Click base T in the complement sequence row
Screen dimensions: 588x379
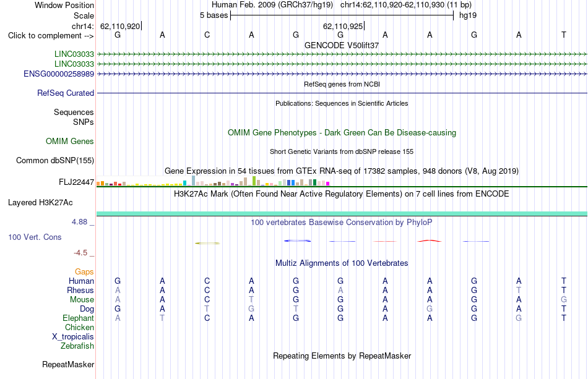point(563,35)
